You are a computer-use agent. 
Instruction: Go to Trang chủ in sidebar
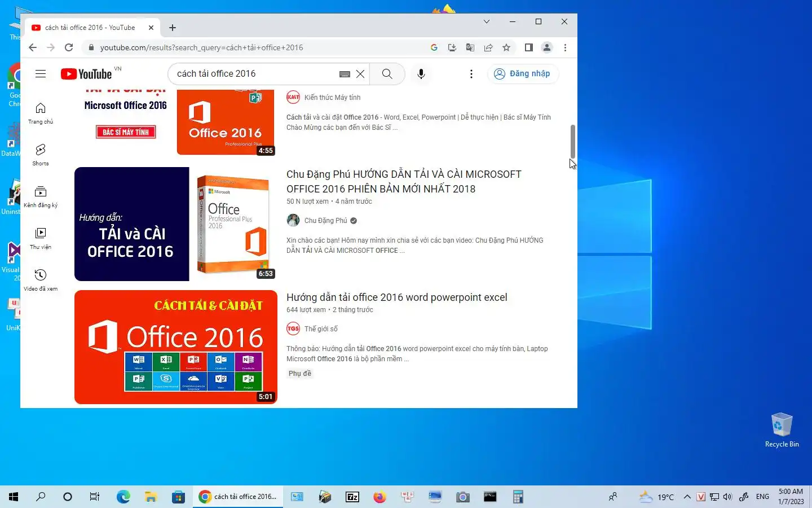[41, 113]
